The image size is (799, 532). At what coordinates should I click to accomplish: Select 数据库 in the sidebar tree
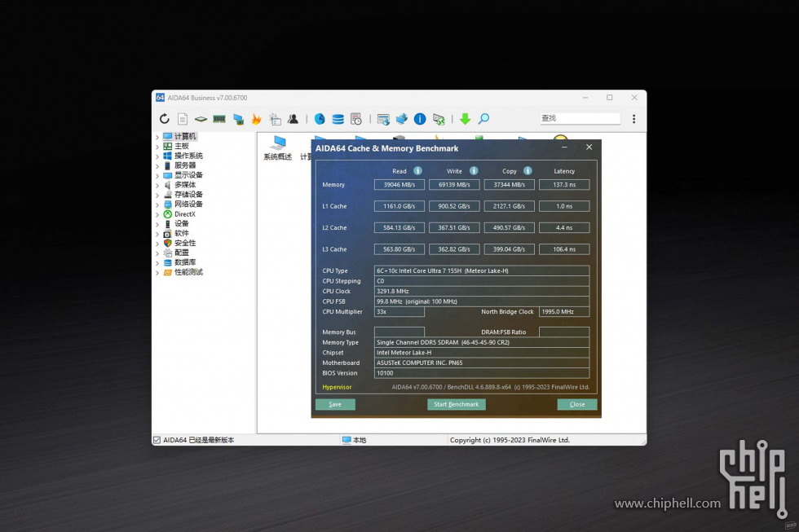(185, 262)
